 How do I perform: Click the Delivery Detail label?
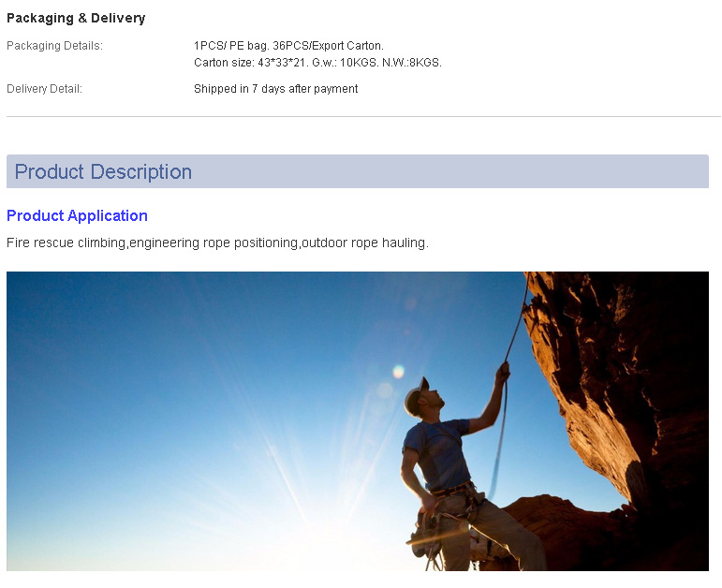point(44,88)
